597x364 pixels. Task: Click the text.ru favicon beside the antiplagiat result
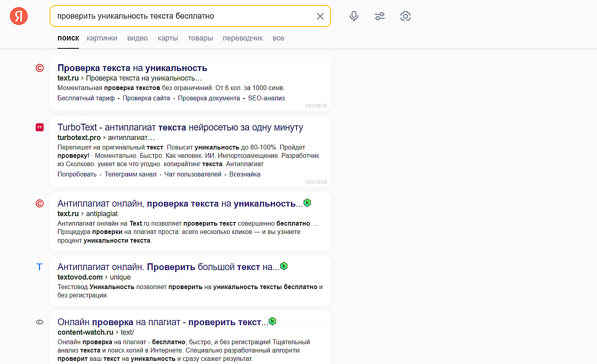point(40,203)
